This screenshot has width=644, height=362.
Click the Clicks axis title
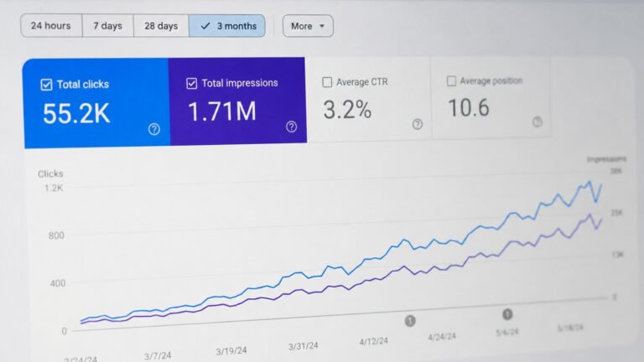click(50, 174)
